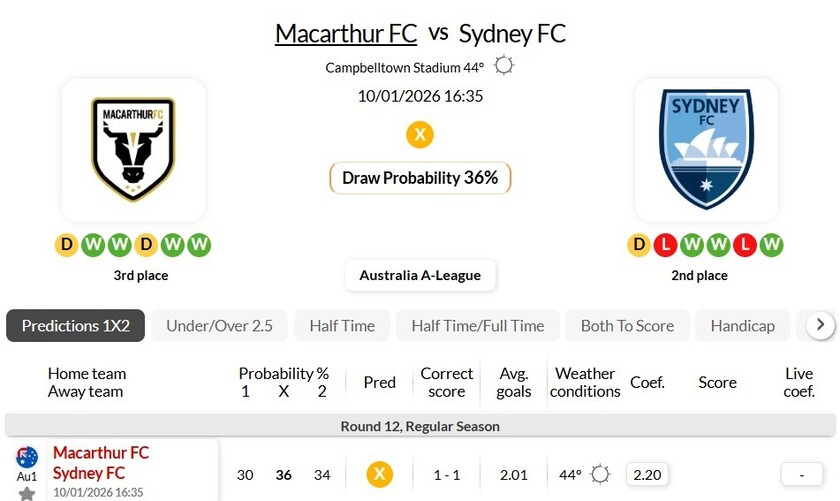Click the Macarthur FC team logo
840x501 pixels.
tap(133, 149)
